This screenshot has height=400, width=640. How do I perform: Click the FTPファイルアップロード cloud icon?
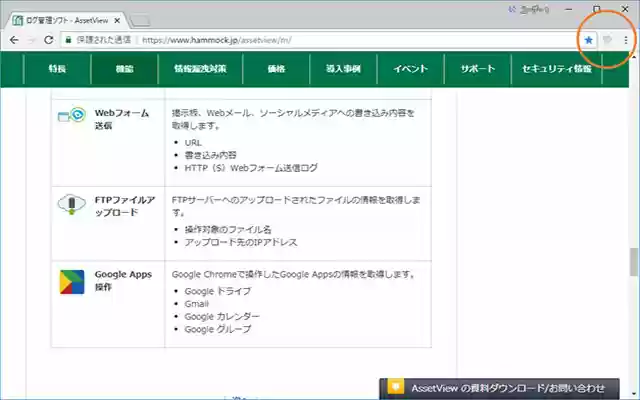(x=72, y=204)
